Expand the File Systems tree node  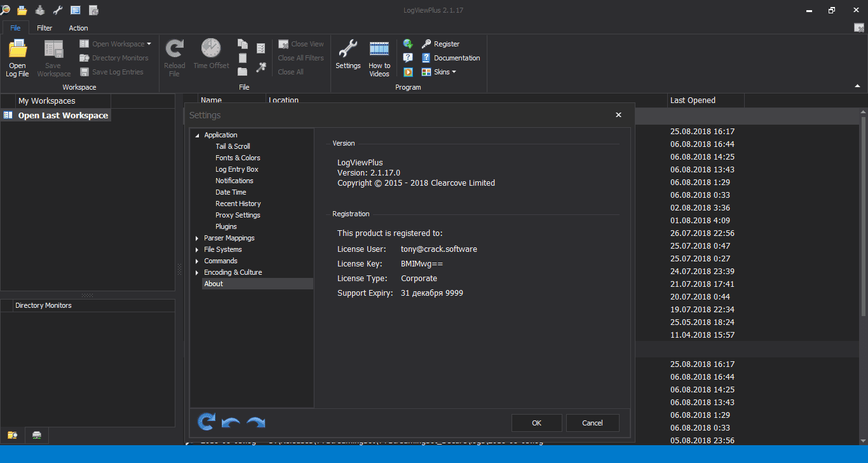tap(197, 250)
